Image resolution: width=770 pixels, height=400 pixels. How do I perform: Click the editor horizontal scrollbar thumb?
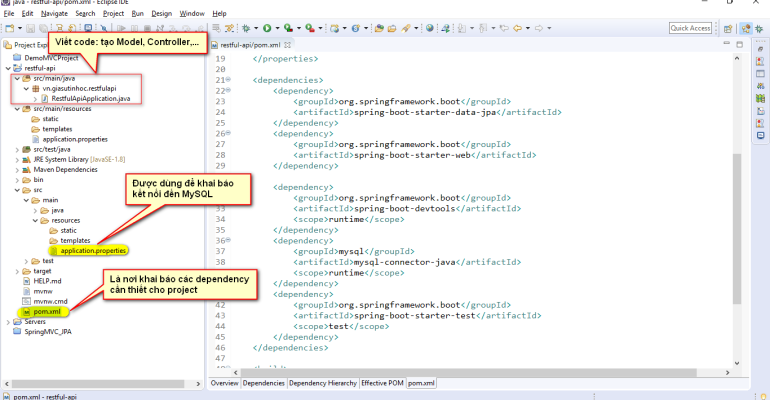(x=468, y=373)
